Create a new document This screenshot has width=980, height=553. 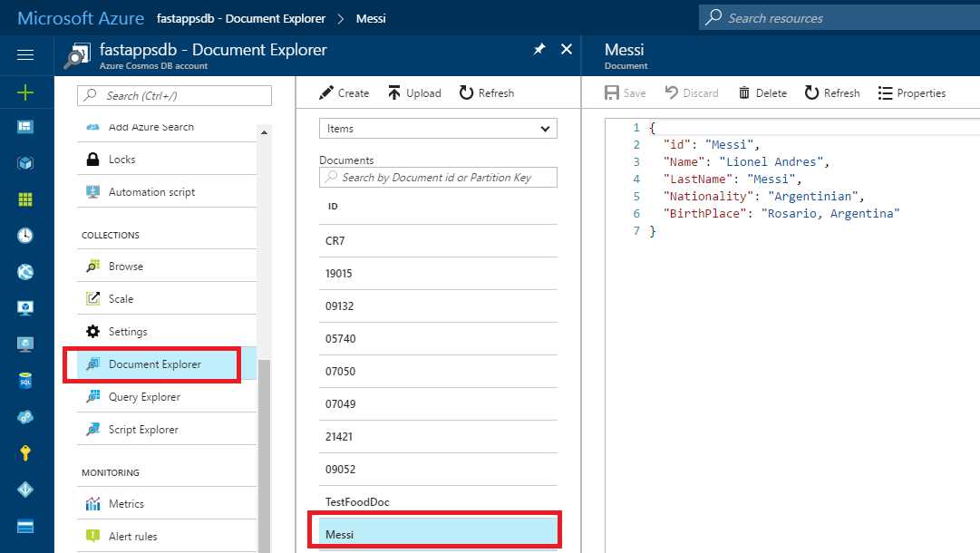click(x=344, y=93)
